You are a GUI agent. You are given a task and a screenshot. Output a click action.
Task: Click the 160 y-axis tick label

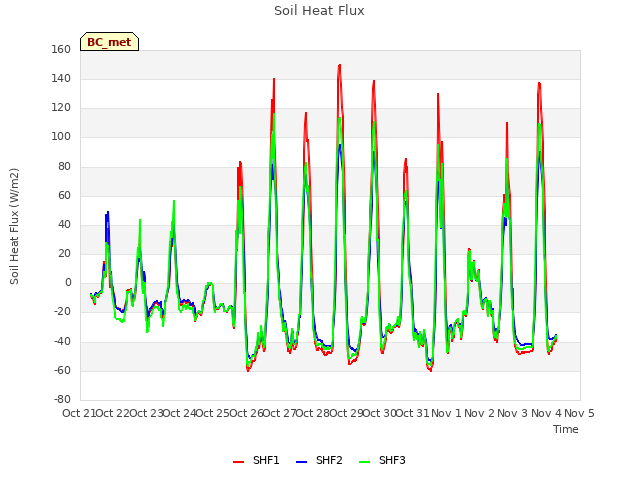pyautogui.click(x=61, y=49)
